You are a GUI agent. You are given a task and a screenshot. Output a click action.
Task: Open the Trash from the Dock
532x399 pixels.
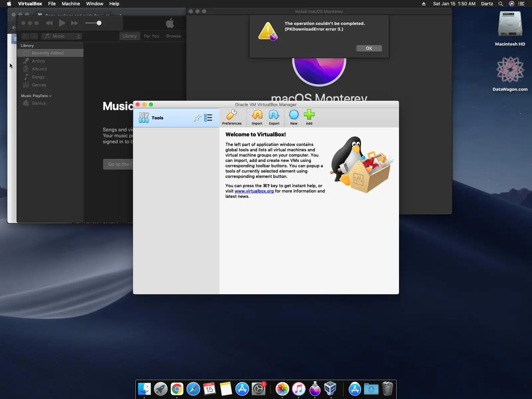[387, 389]
